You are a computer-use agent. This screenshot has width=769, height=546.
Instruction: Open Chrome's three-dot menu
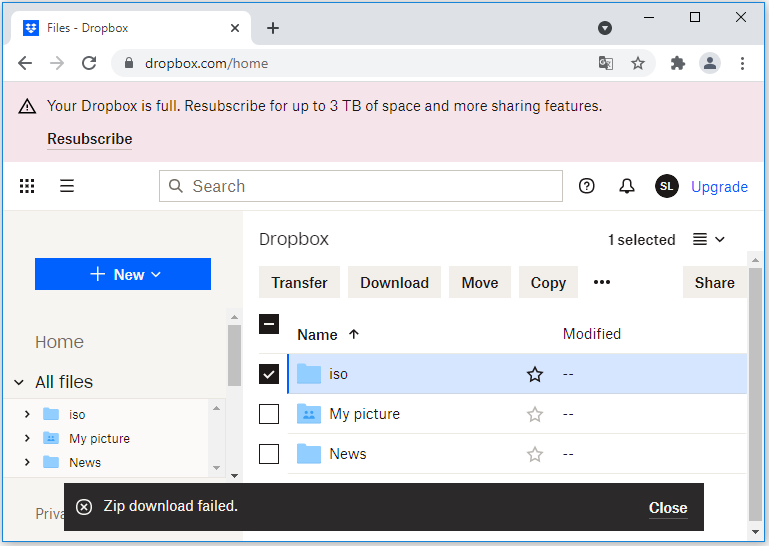point(742,63)
